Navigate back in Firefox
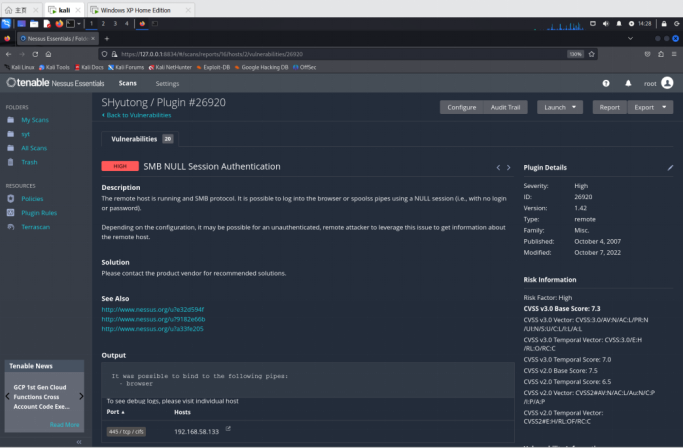The image size is (684, 448). pos(8,54)
